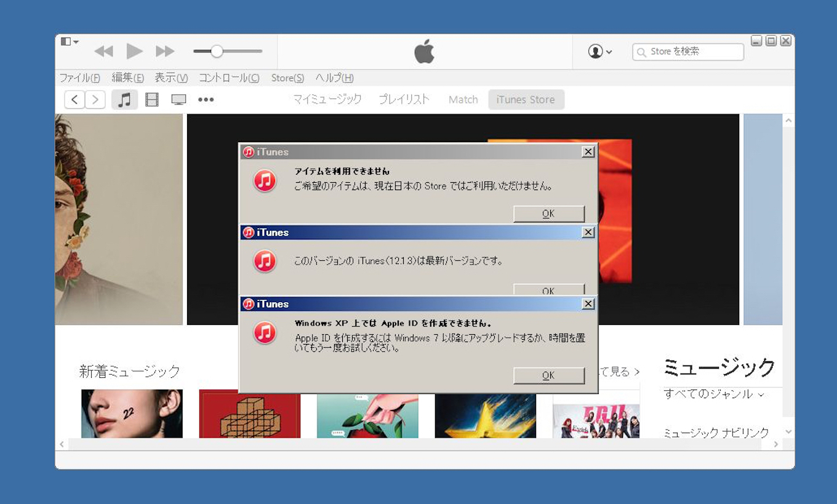The image size is (837, 504).
Task: Open the account user icon menu
Action: (600, 52)
